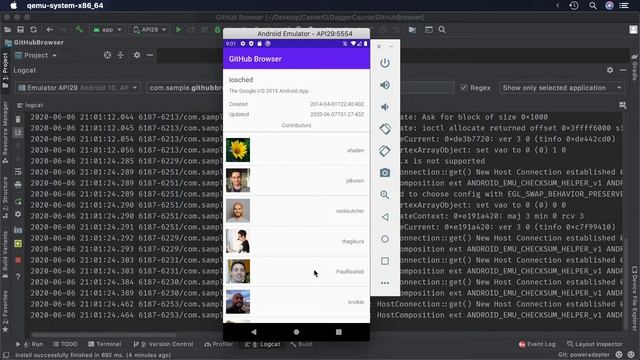Viewport: 640px width, 360px height.
Task: Tap contributor PaulRashidi row
Action: (x=296, y=271)
